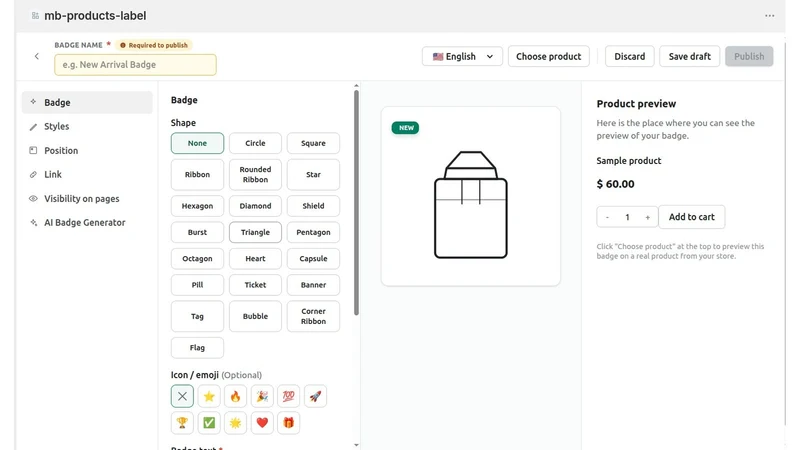Decrease quantity with the minus button

click(x=607, y=217)
